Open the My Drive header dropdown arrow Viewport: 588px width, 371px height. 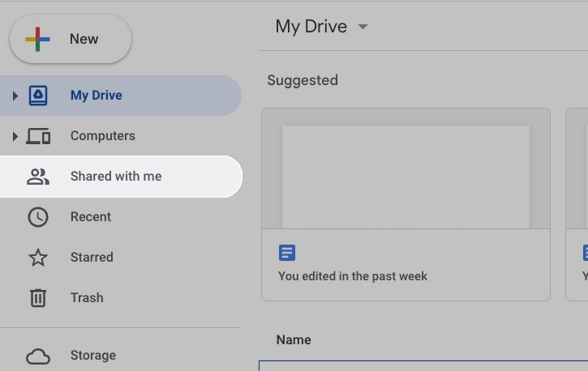(363, 27)
